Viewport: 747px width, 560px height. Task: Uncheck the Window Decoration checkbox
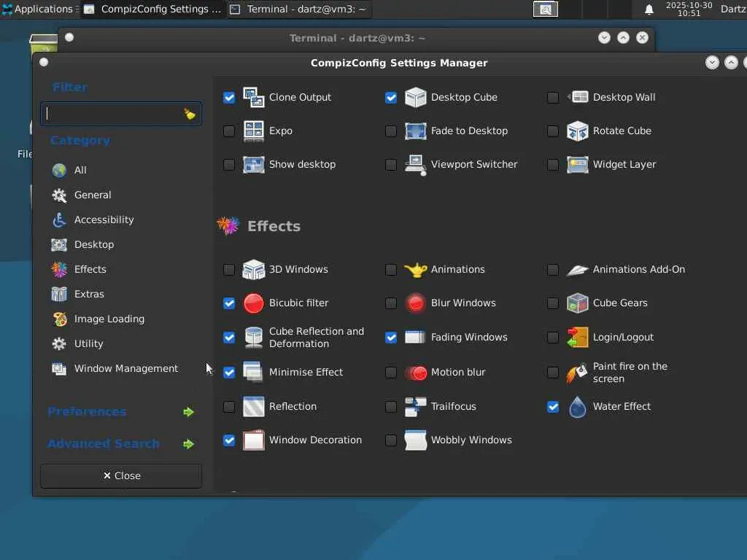point(229,440)
